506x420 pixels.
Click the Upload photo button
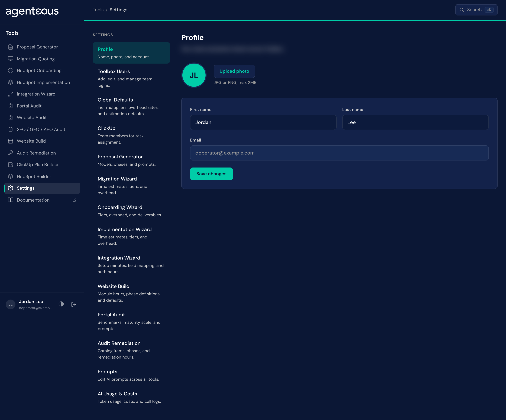click(234, 71)
